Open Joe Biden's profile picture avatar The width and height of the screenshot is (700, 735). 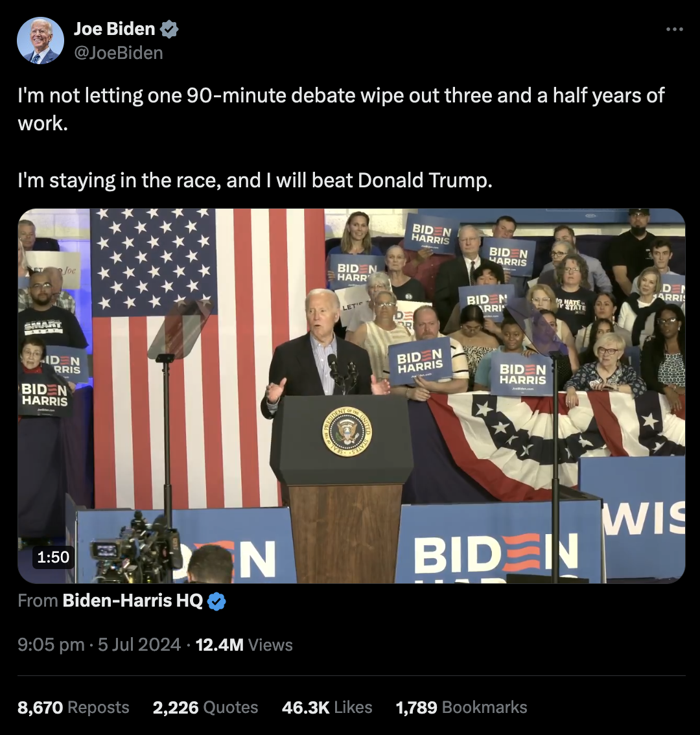(40, 41)
